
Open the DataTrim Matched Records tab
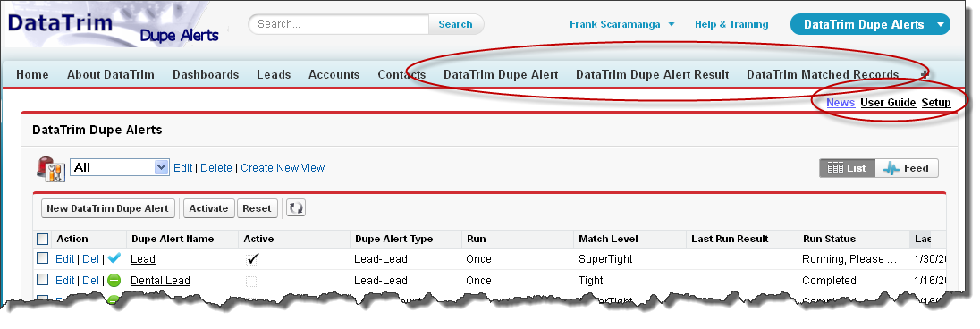tap(823, 74)
